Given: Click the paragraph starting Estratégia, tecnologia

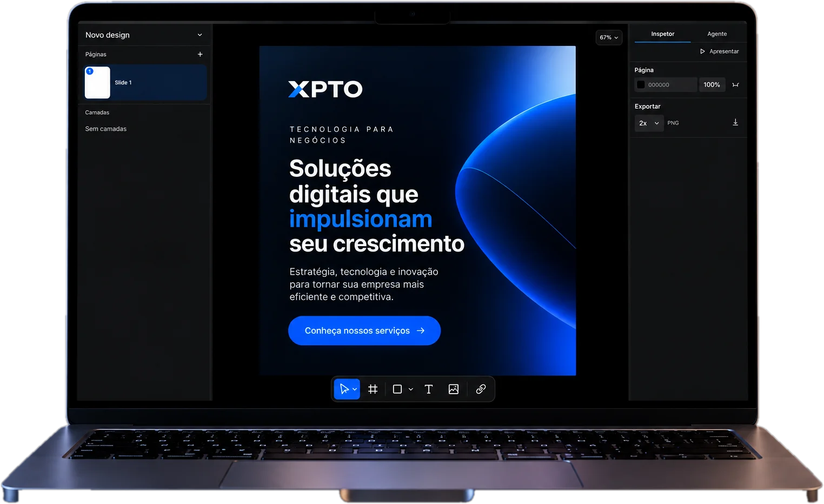Looking at the screenshot, I should [x=364, y=284].
